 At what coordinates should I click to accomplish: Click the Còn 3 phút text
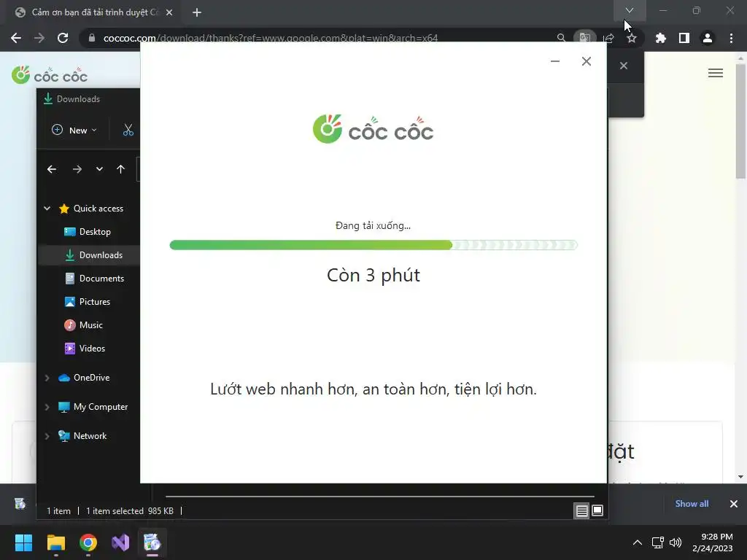tap(373, 275)
